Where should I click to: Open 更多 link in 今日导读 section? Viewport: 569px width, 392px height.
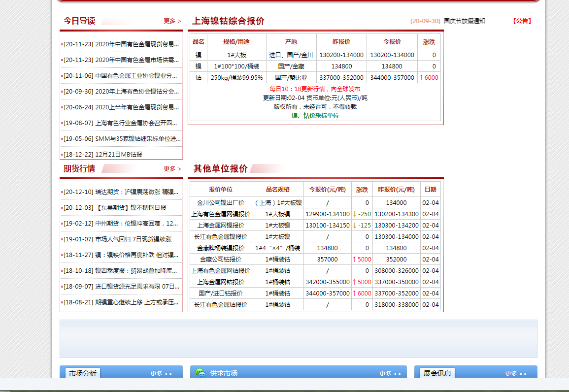point(172,21)
